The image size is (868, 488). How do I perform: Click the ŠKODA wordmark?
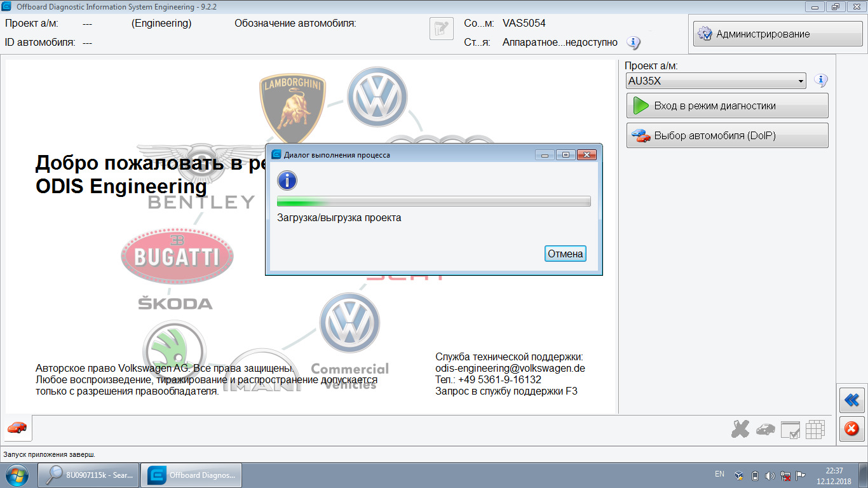[175, 302]
